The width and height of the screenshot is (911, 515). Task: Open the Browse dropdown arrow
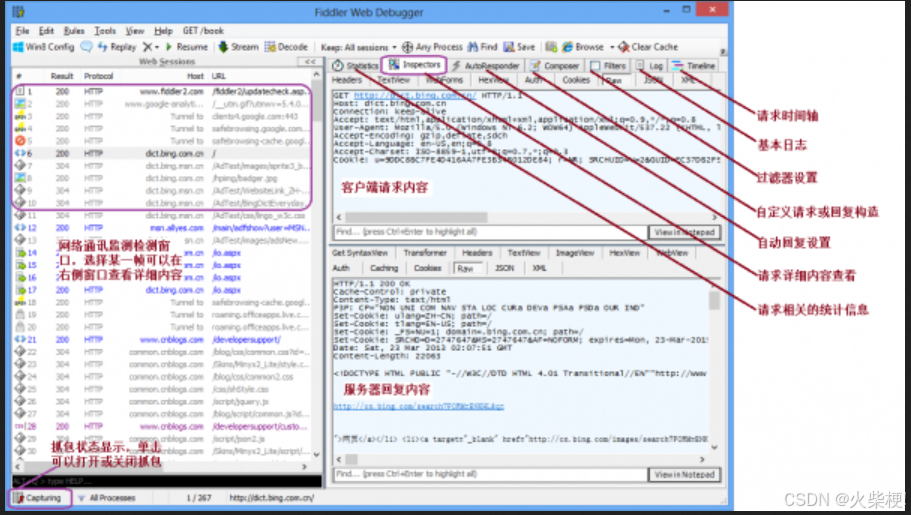612,48
